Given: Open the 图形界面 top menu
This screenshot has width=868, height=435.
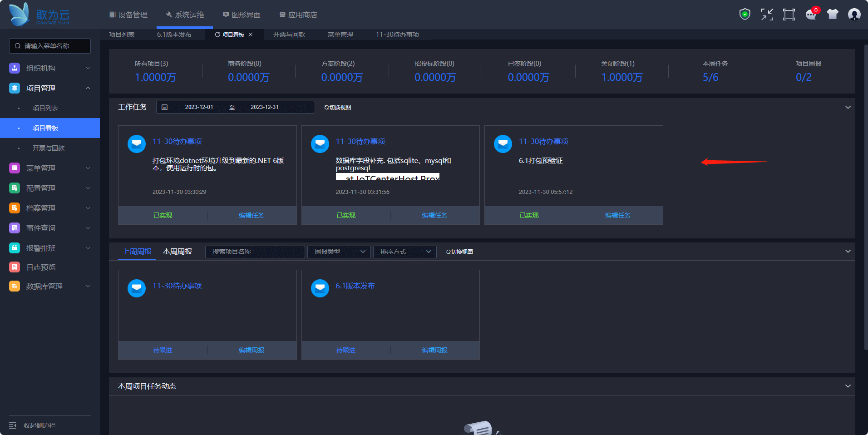Looking at the screenshot, I should [242, 15].
